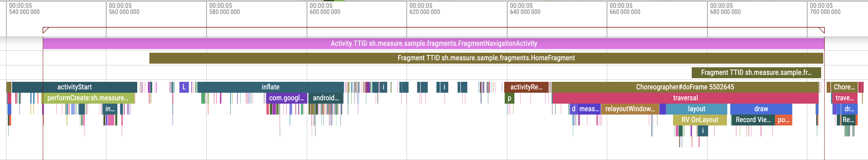
Task: Select the purple L slice
Action: click(x=184, y=87)
